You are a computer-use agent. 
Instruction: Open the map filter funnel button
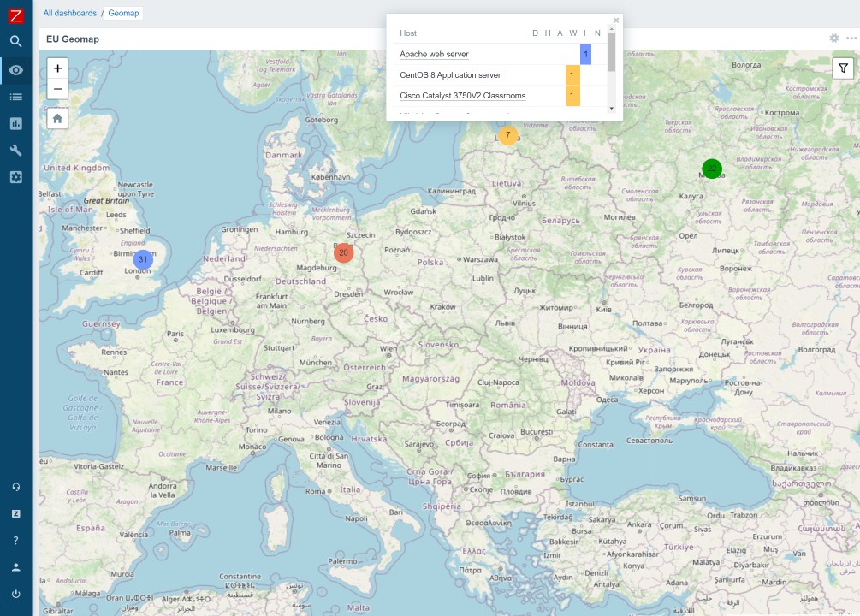843,68
